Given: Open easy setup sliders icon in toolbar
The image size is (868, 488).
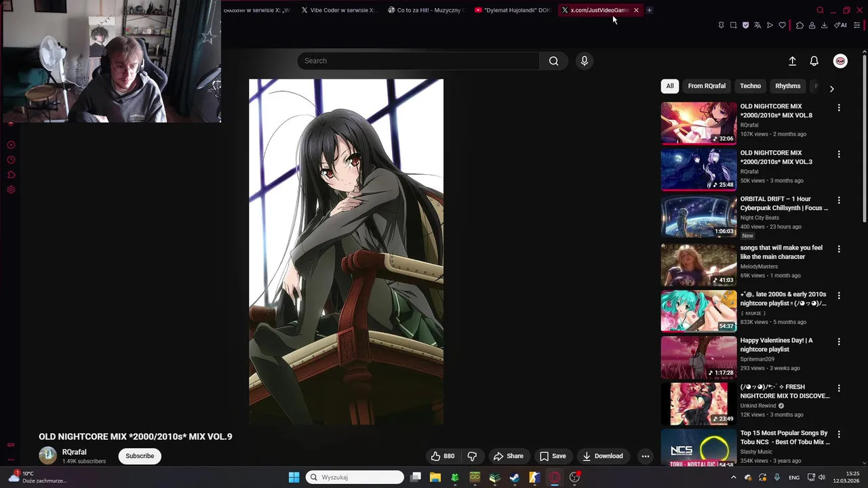Looking at the screenshot, I should [856, 25].
